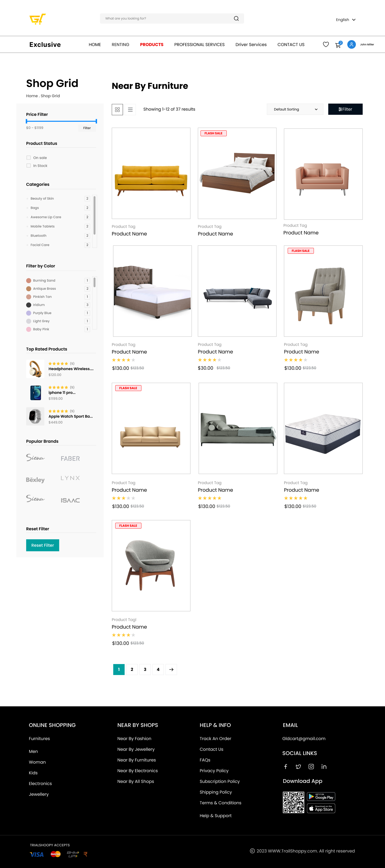Screen dimensions: 385x868
Task: Open the wishlist heart icon
Action: click(x=326, y=44)
